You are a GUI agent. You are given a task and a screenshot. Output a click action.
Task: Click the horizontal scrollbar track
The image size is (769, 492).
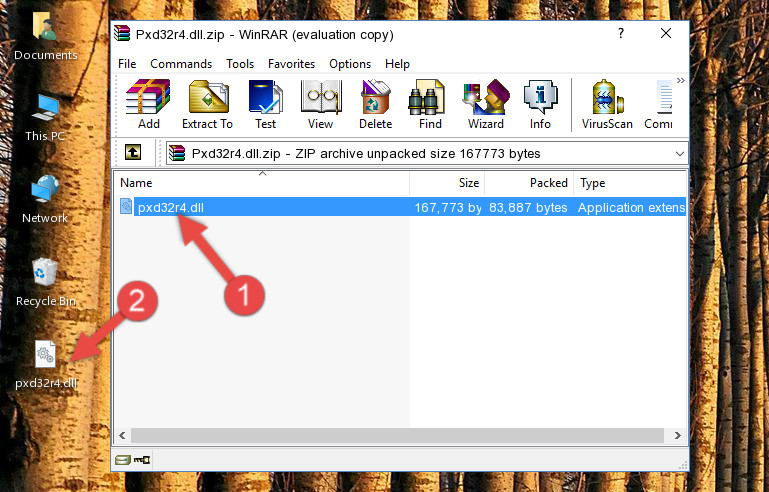click(x=397, y=435)
